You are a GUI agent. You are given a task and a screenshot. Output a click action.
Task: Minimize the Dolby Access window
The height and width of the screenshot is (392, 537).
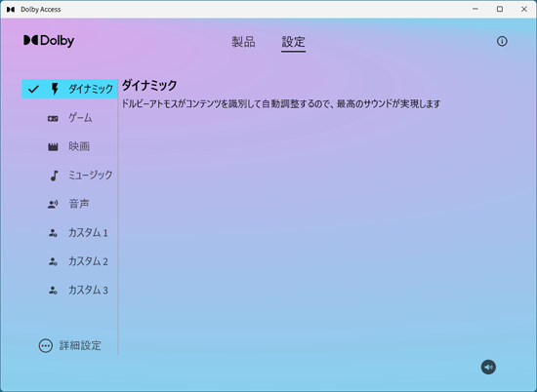(x=475, y=9)
